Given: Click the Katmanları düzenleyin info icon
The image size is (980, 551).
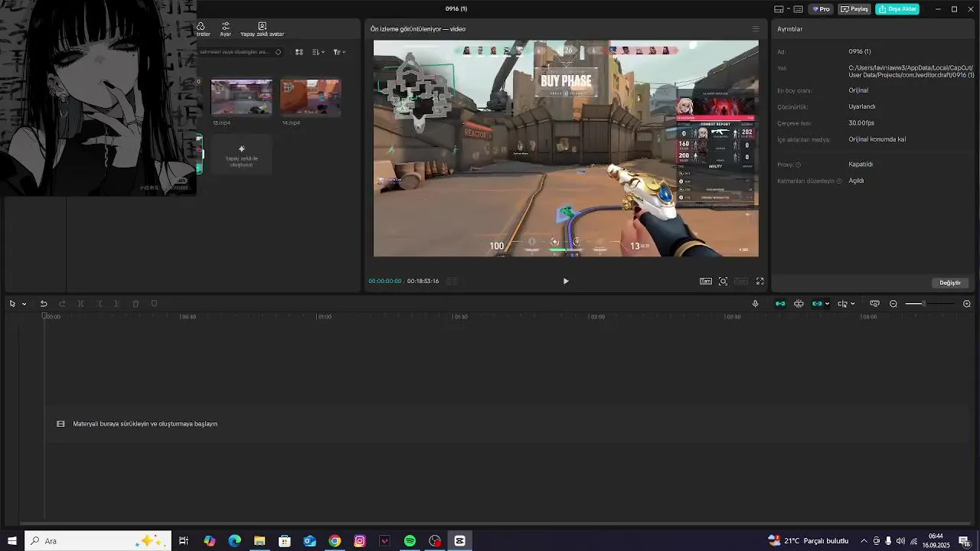Looking at the screenshot, I should [839, 181].
